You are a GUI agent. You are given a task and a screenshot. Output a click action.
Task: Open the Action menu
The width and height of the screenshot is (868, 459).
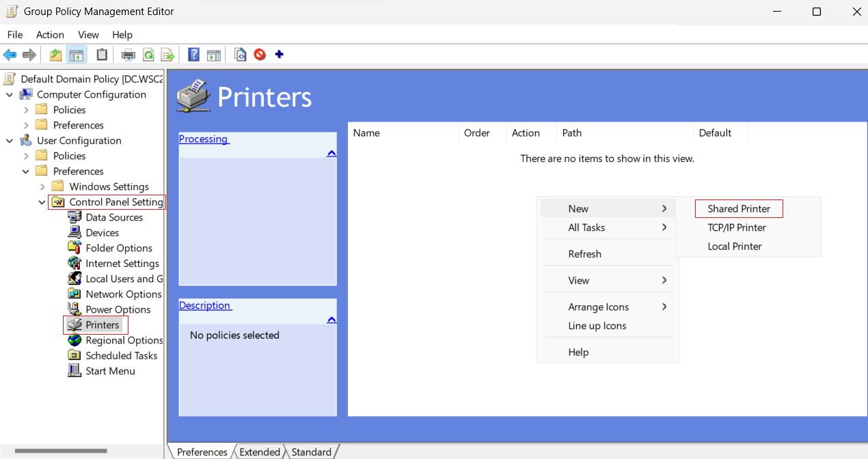pos(50,35)
